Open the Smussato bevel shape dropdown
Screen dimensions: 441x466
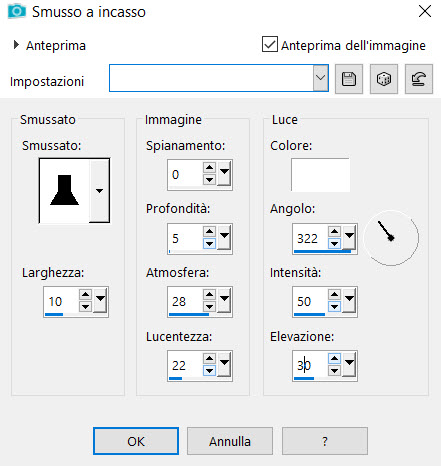(99, 191)
